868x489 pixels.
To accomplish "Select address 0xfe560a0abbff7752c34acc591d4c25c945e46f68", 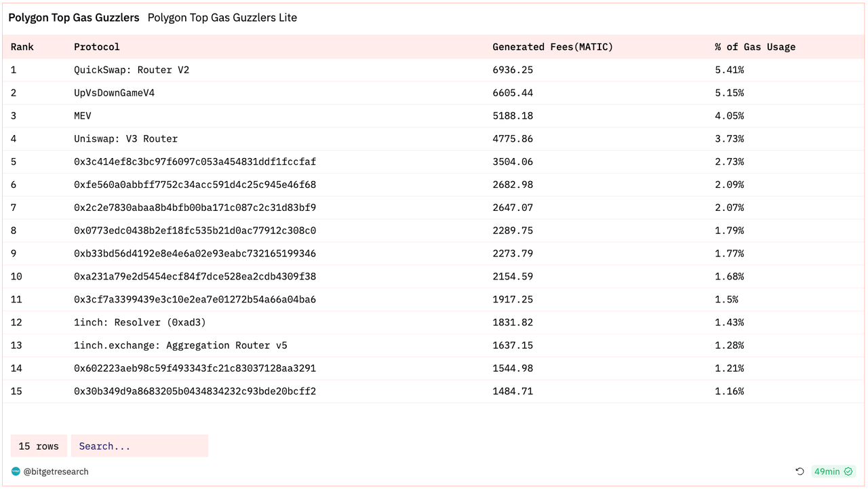I will [195, 185].
